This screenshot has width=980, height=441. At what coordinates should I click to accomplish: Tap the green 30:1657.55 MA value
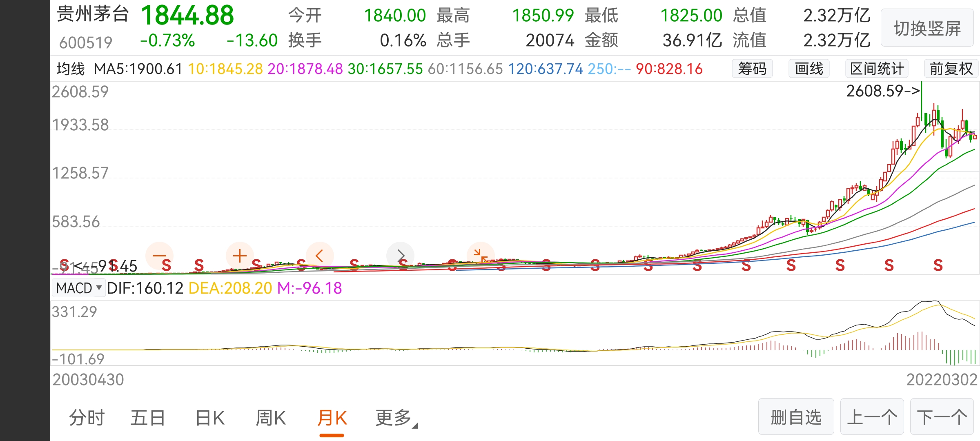coord(385,69)
